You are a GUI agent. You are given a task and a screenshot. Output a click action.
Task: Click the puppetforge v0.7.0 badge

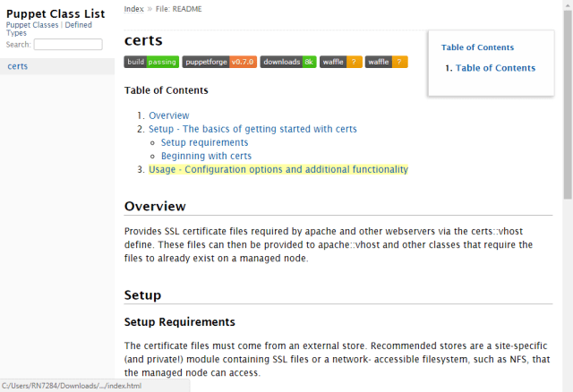[x=219, y=62]
